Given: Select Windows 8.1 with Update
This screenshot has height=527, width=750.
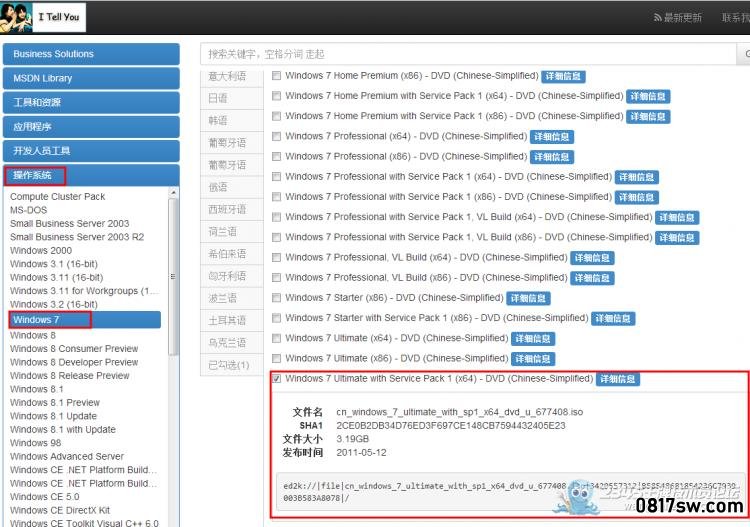Looking at the screenshot, I should click(63, 429).
